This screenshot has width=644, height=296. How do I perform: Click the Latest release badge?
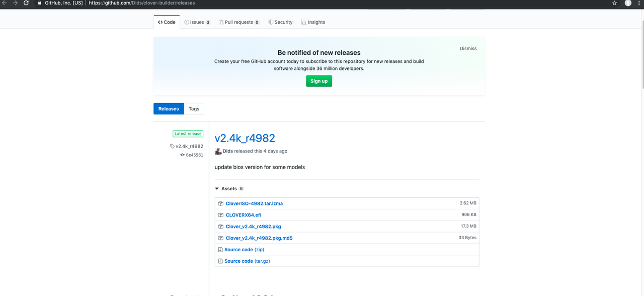point(188,134)
